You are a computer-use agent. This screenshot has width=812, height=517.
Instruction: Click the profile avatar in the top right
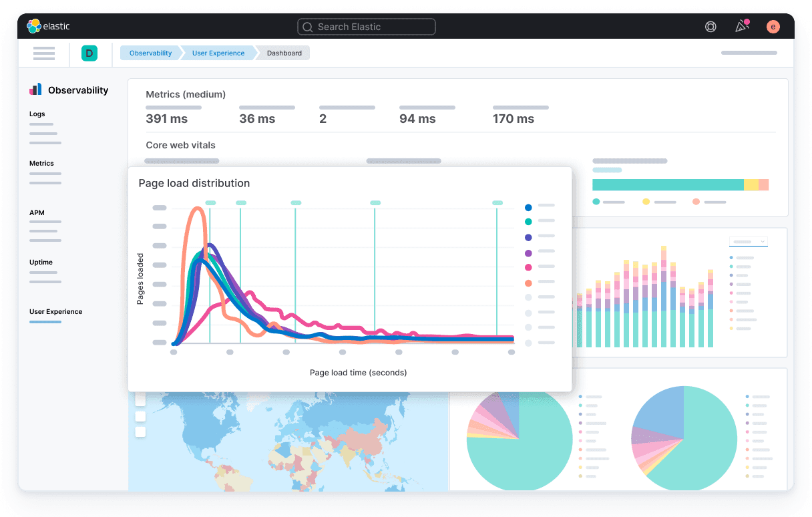(773, 26)
